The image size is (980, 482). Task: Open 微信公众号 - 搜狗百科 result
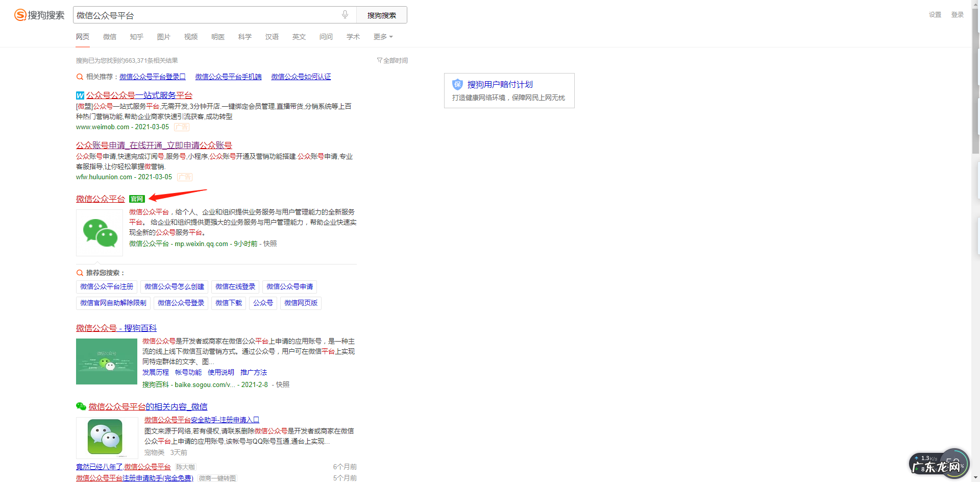point(116,328)
